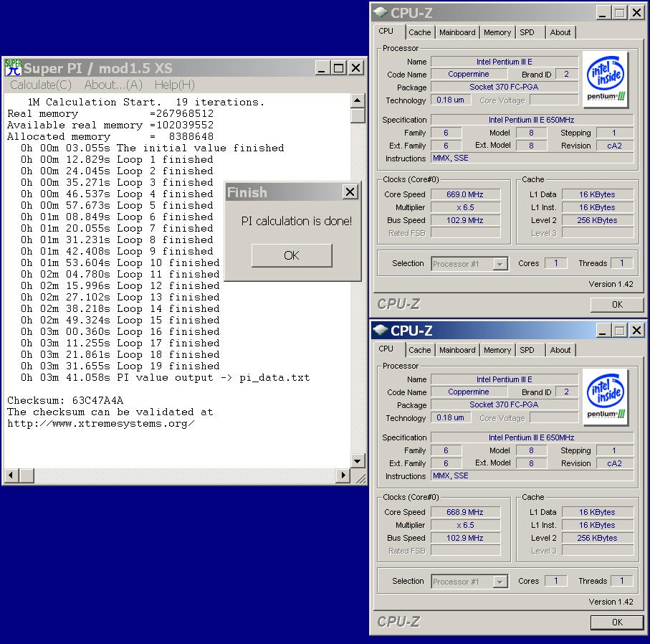Close the upper CPU-Z window
This screenshot has height=644, width=650.
(x=636, y=14)
